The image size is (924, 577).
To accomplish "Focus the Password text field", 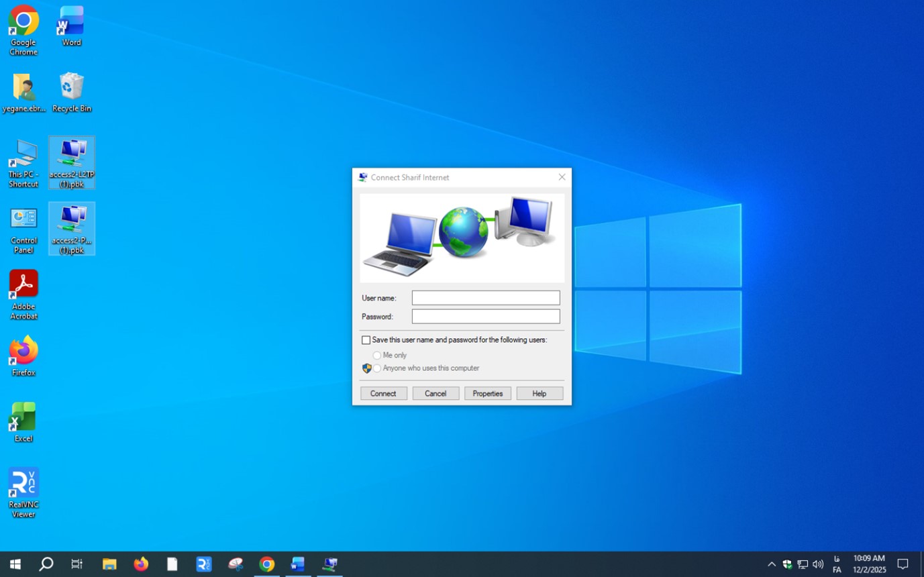I will coord(485,317).
